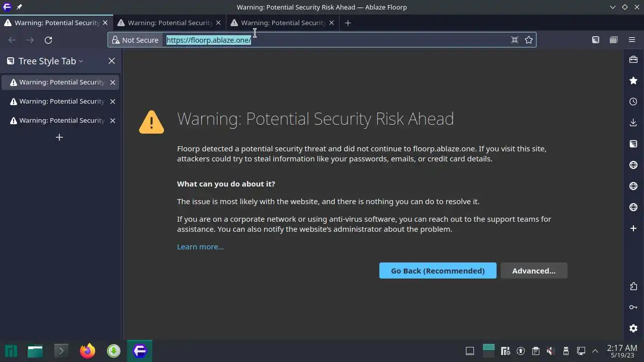This screenshot has height=362, width=644.
Task: Open the network connections tray icon
Action: [581, 351]
